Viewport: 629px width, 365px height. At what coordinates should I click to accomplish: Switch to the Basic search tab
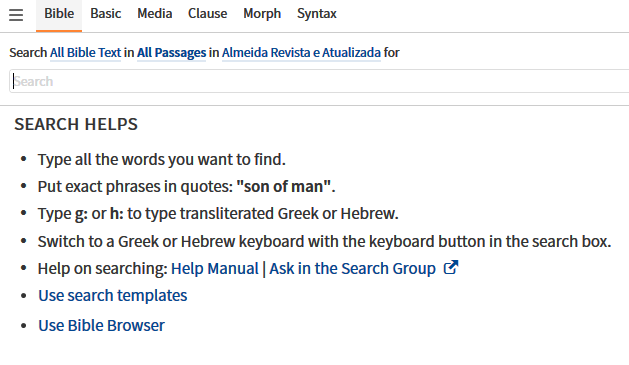106,14
